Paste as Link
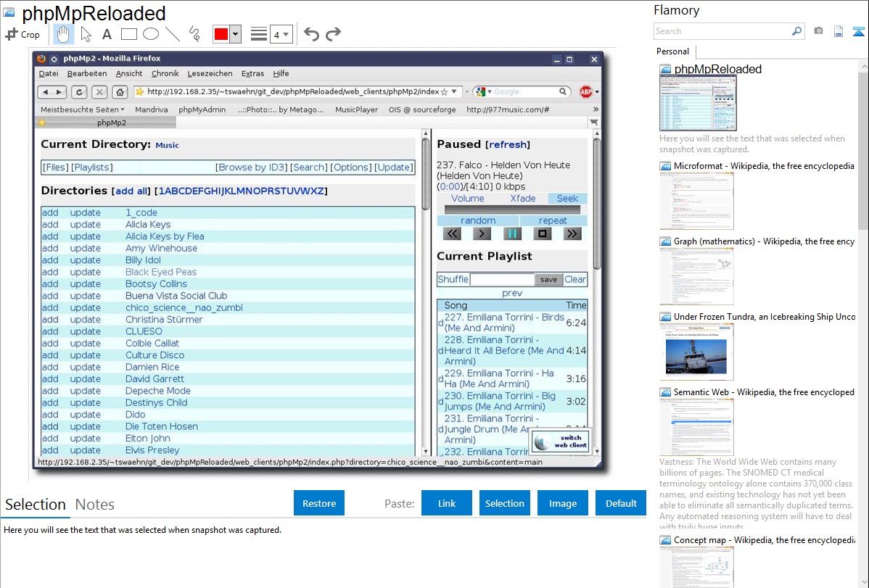Screen dimensions: 869x588 point(447,503)
